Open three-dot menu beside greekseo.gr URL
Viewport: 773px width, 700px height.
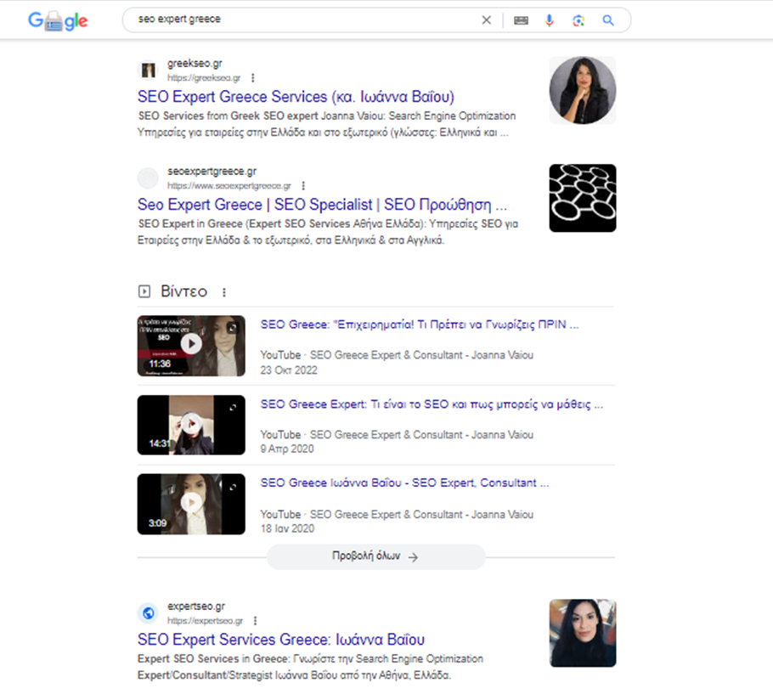point(253,77)
